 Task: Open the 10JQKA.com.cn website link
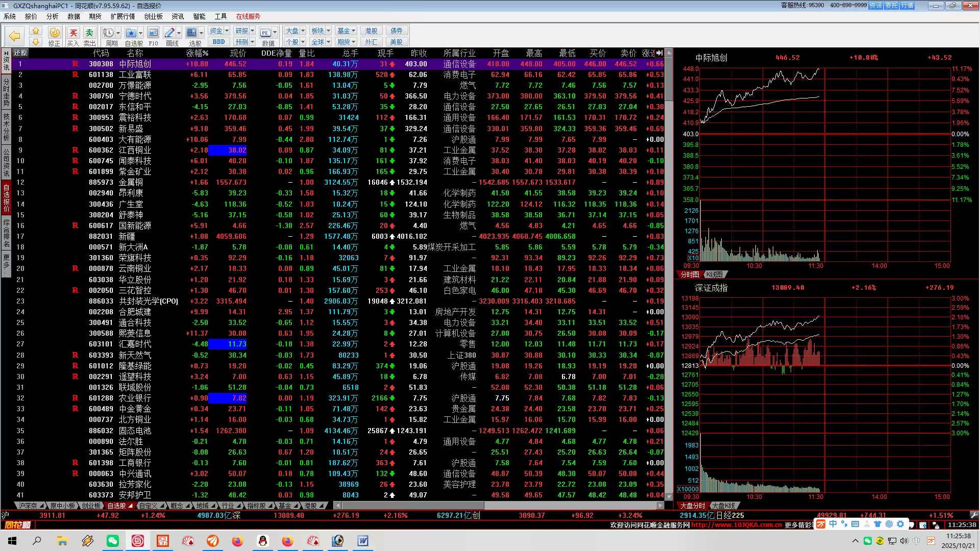pyautogui.click(x=736, y=524)
